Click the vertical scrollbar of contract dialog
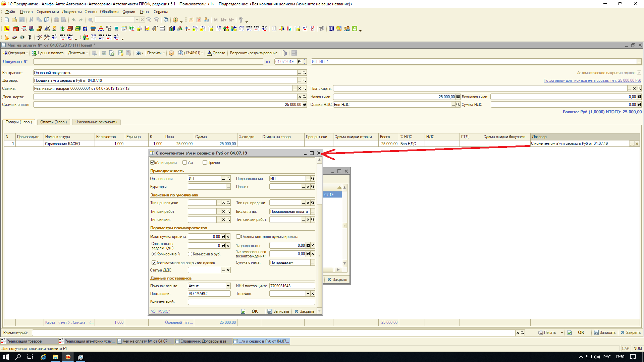The width and height of the screenshot is (644, 362). point(319,235)
